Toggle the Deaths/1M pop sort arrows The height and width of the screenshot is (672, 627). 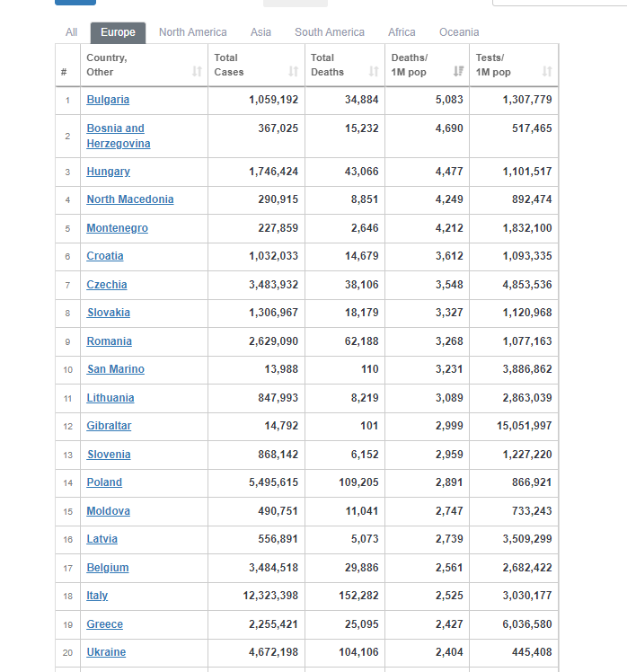[457, 72]
